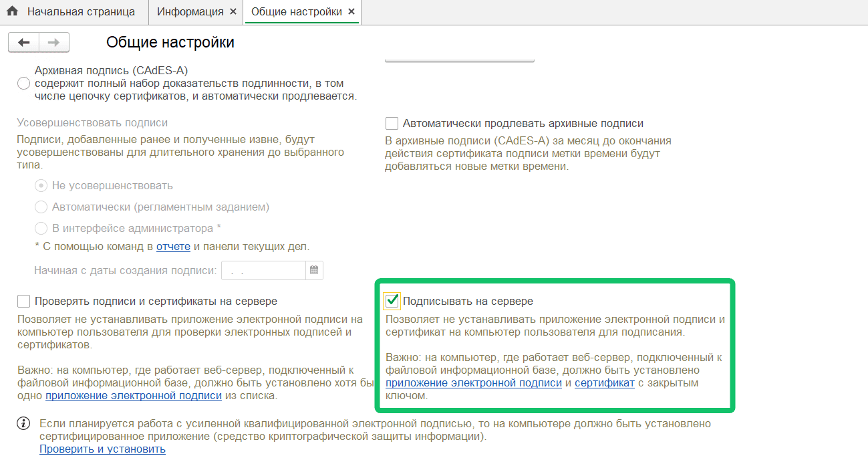Enable Проверять подписи и сертификаты на сервере
Viewport: 868px width, 464px height.
point(24,302)
